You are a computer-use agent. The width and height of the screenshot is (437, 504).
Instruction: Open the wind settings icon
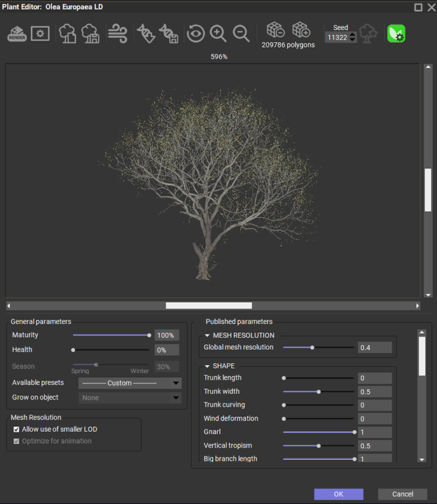pos(118,34)
